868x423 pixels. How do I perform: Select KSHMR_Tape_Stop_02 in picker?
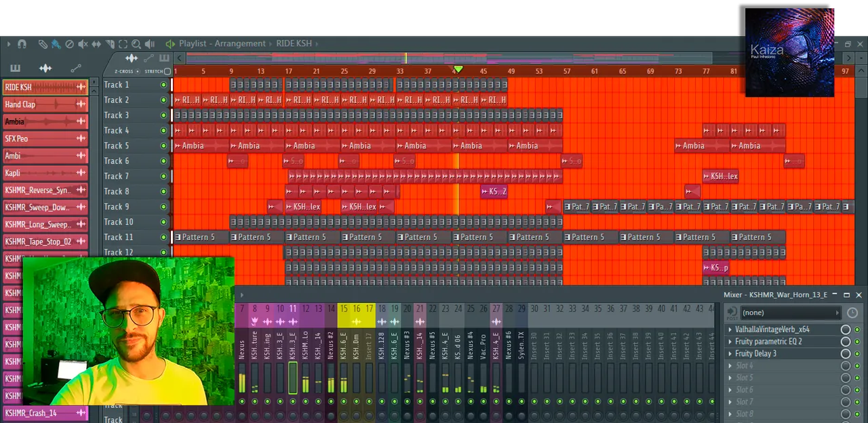[x=45, y=241]
